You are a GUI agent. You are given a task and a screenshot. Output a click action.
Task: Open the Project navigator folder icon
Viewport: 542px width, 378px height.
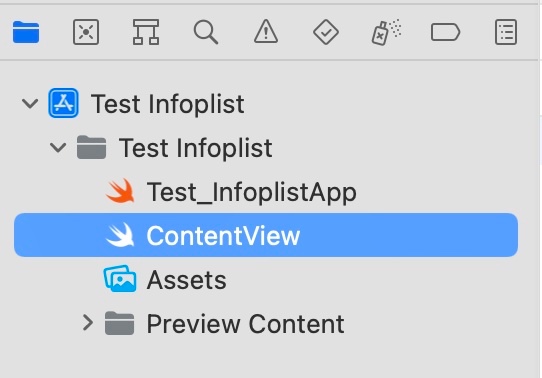click(26, 32)
